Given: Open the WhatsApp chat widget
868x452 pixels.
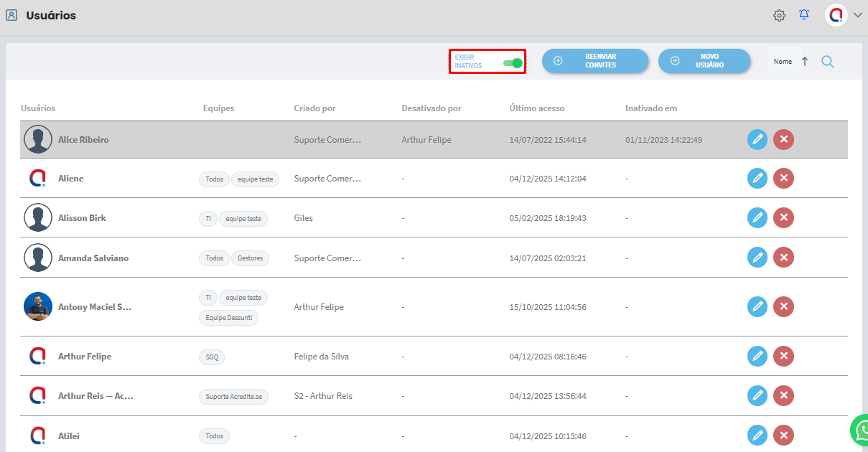Looking at the screenshot, I should [x=860, y=430].
